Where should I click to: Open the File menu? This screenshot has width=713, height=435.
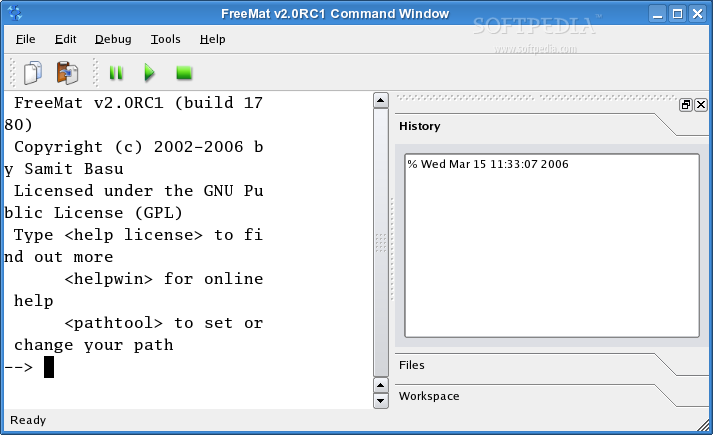click(x=25, y=40)
